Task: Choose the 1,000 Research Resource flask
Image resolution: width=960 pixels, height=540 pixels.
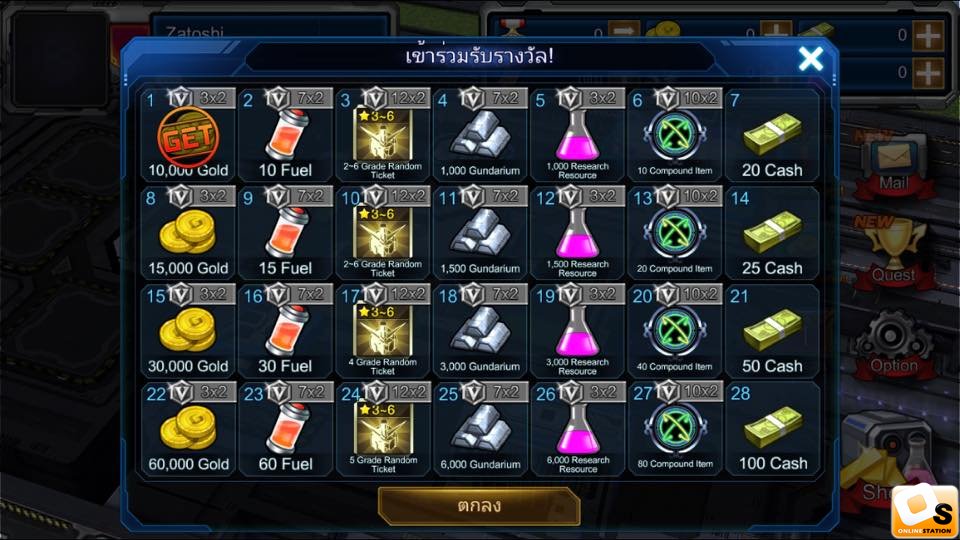Action: coord(577,135)
